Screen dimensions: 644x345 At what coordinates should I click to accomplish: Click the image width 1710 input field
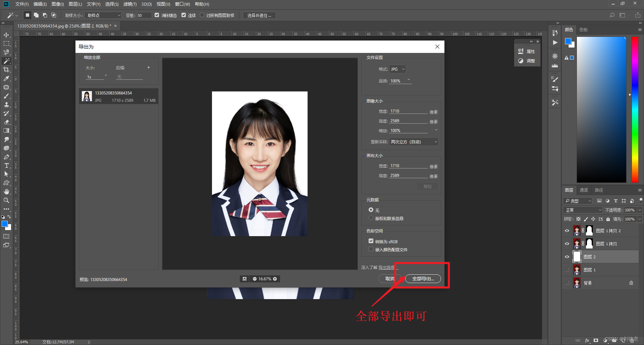point(408,111)
